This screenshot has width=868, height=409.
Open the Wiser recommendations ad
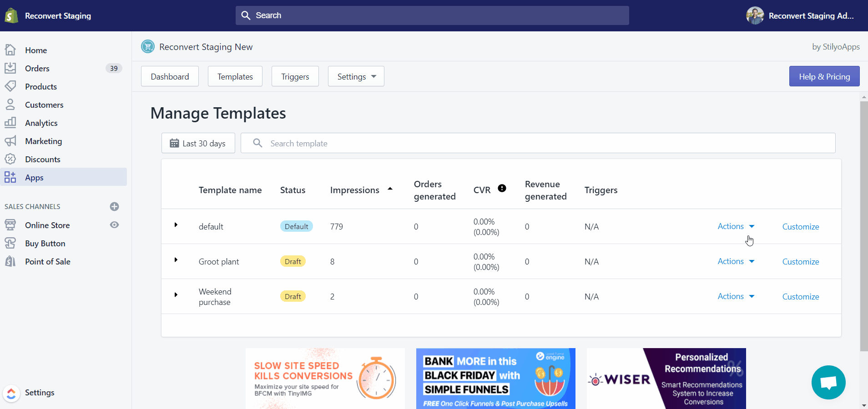(666, 379)
